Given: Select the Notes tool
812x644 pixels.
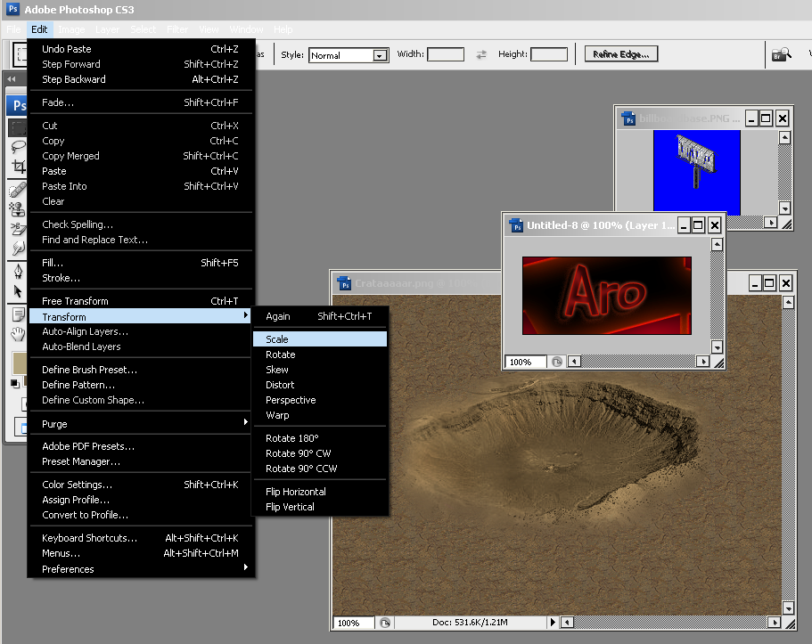Looking at the screenshot, I should [18, 314].
